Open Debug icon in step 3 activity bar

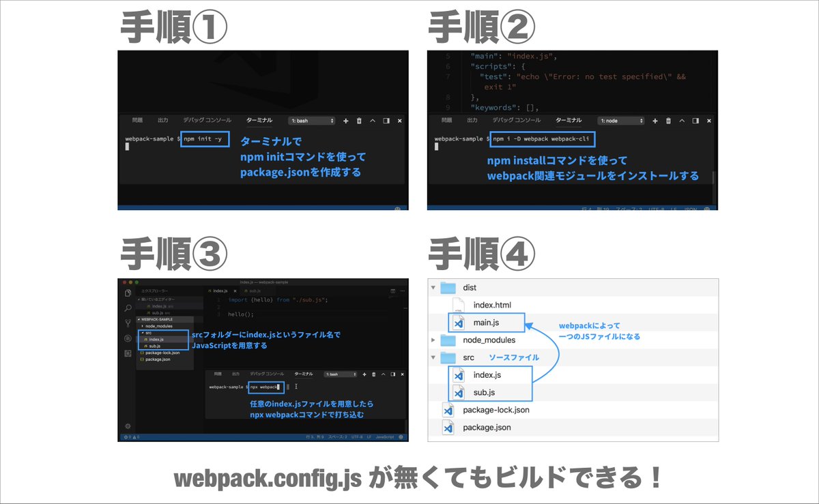tap(128, 338)
